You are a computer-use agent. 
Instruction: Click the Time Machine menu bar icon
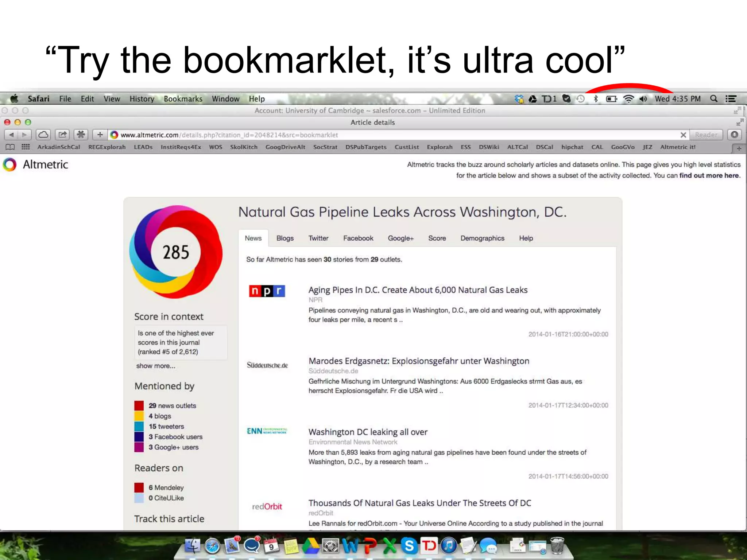click(580, 99)
